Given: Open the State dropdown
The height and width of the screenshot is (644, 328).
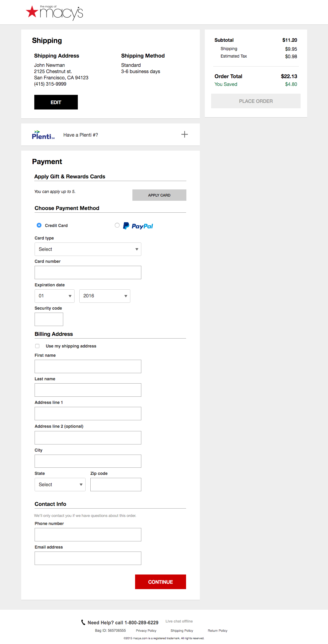Looking at the screenshot, I should [x=60, y=484].
